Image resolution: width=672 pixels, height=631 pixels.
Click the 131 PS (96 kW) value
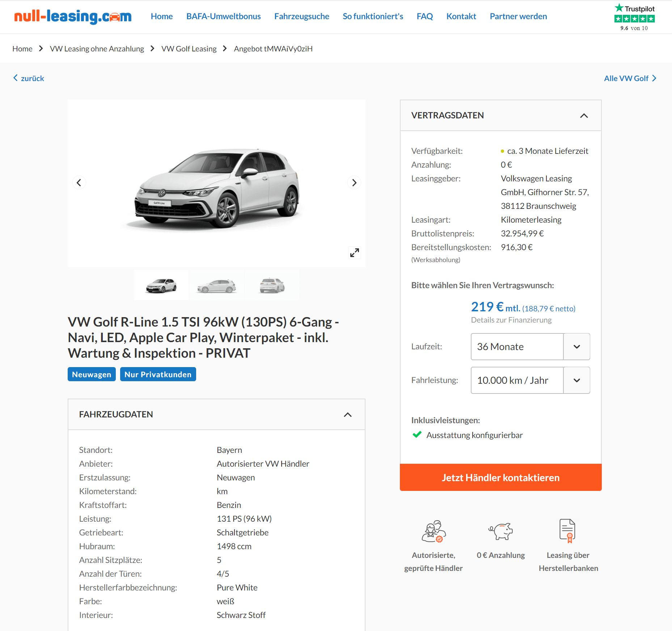click(x=244, y=519)
